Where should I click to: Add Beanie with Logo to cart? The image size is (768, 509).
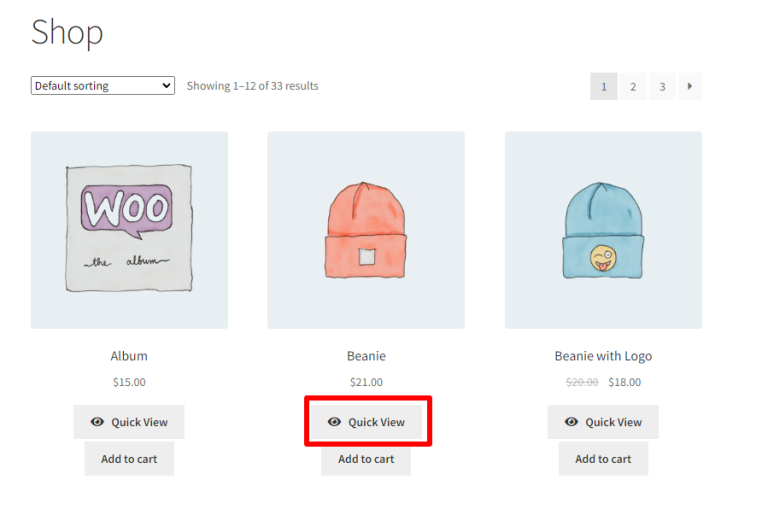pos(603,459)
